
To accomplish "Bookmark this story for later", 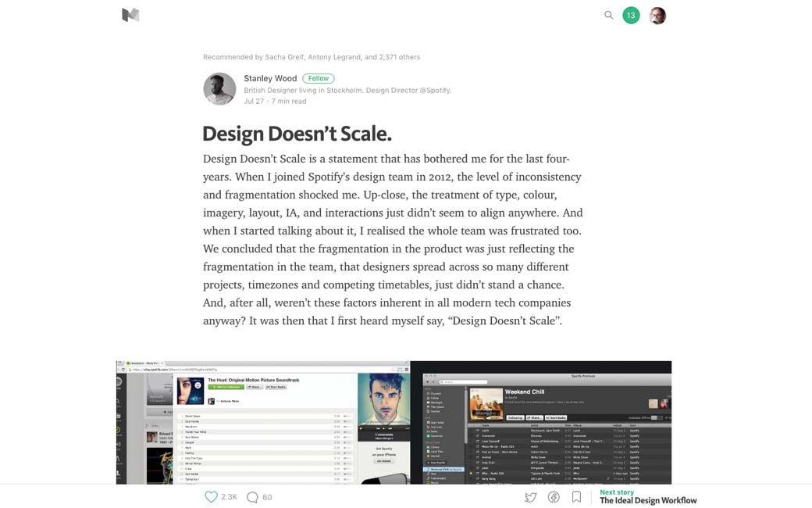I will coord(576,497).
